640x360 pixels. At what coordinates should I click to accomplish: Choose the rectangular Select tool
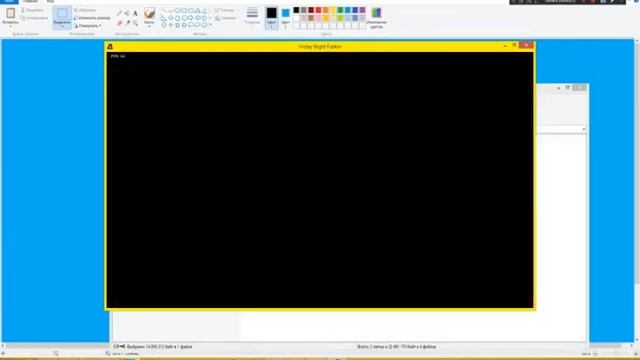tap(62, 13)
